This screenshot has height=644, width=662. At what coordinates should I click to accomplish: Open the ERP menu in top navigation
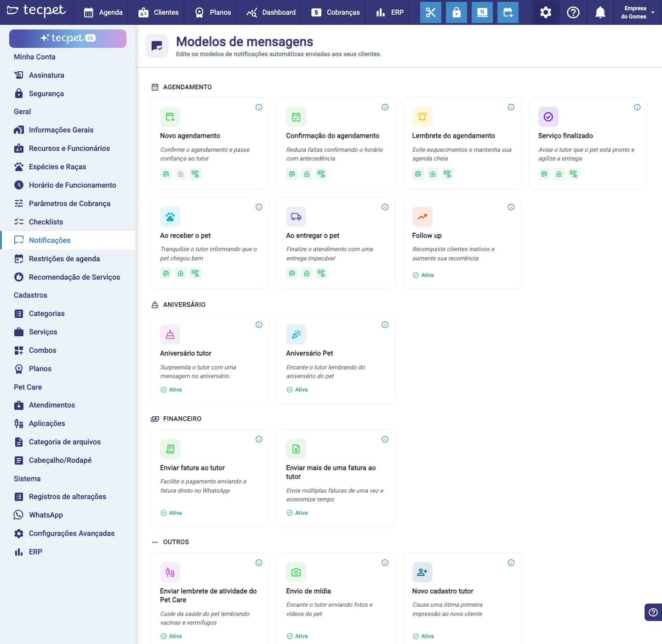coord(390,12)
